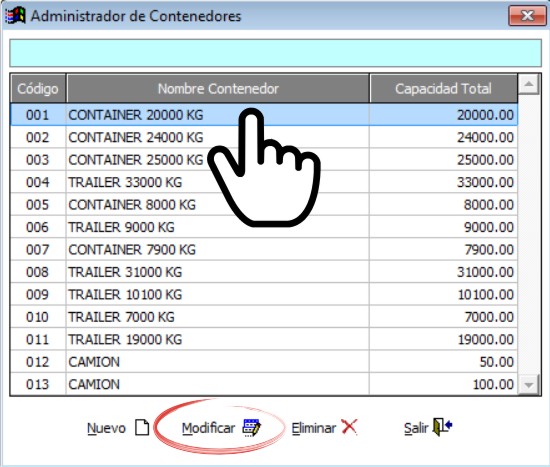
Task: Click the red X Eliminar icon
Action: [x=349, y=427]
